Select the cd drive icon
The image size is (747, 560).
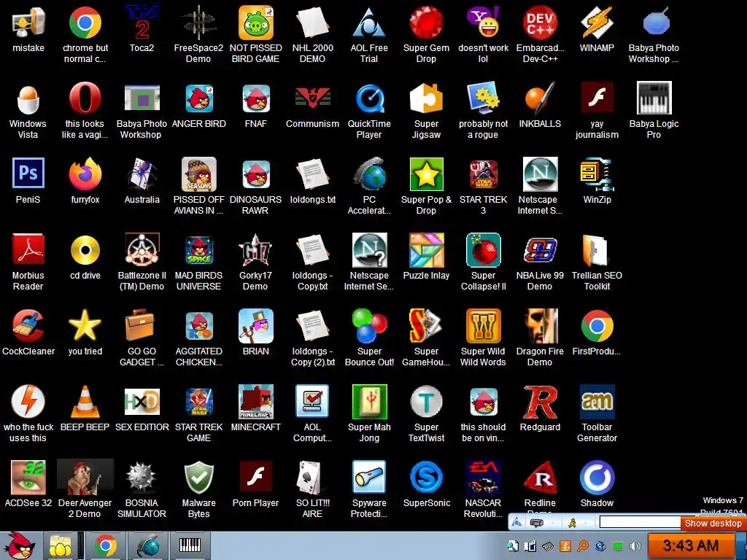(x=85, y=249)
